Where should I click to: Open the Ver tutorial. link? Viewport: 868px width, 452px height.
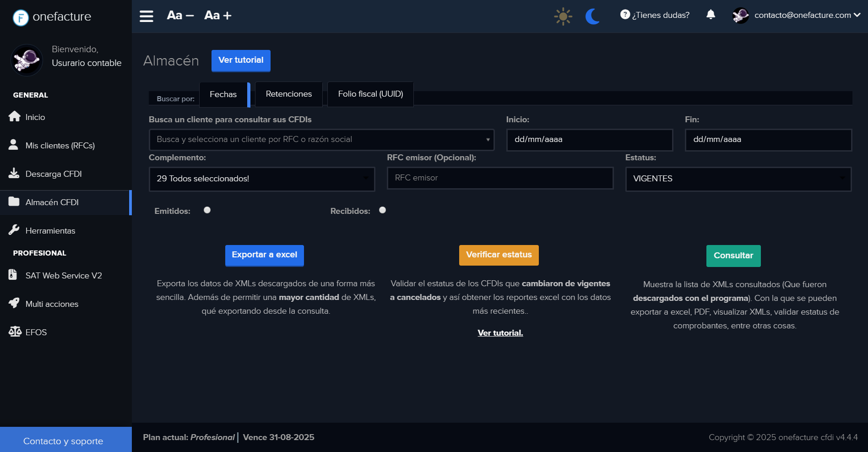[x=500, y=333]
